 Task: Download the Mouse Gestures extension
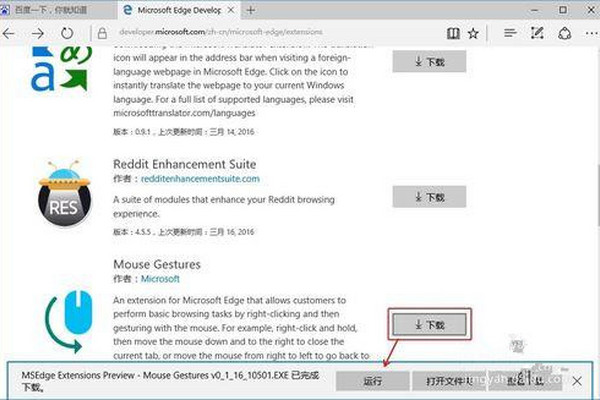tap(429, 325)
